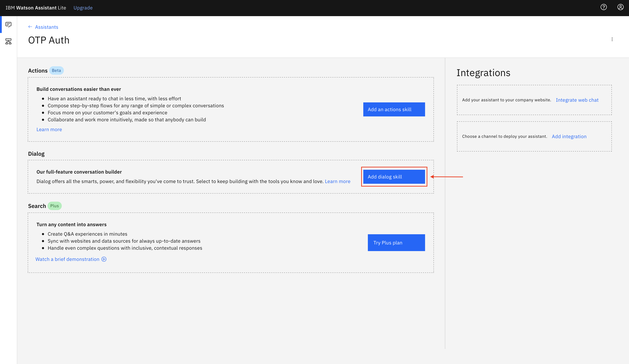This screenshot has height=364, width=629.
Task: Click the Plus tag beside Search
Action: [x=54, y=206]
